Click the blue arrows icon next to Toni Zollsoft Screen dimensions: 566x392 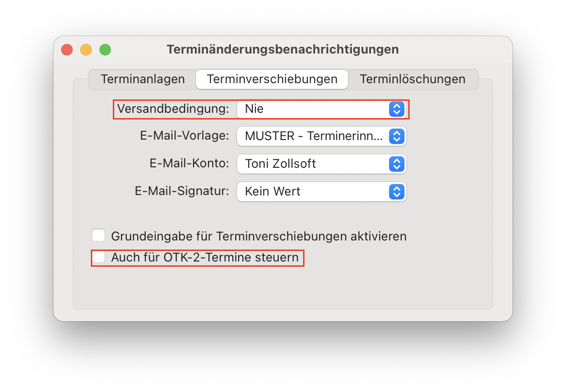click(x=396, y=164)
